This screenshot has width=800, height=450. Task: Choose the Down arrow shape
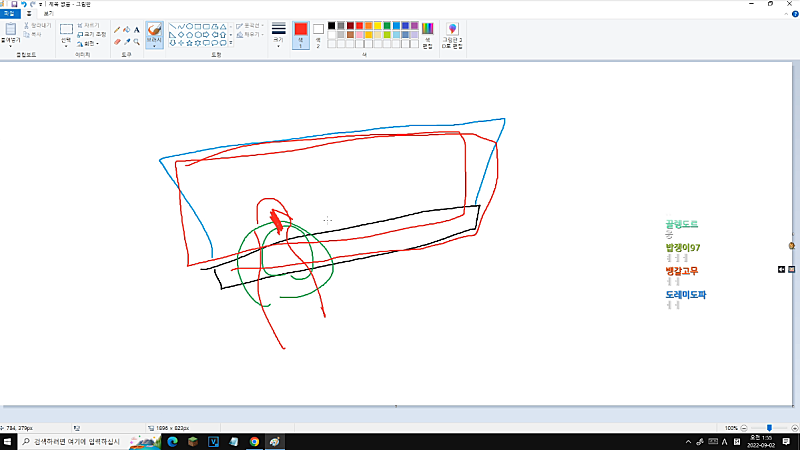172,43
